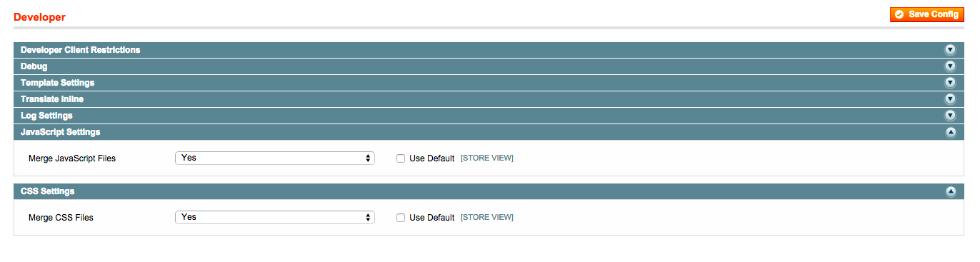
Task: Select the Translate Inline header bar
Action: tap(486, 99)
